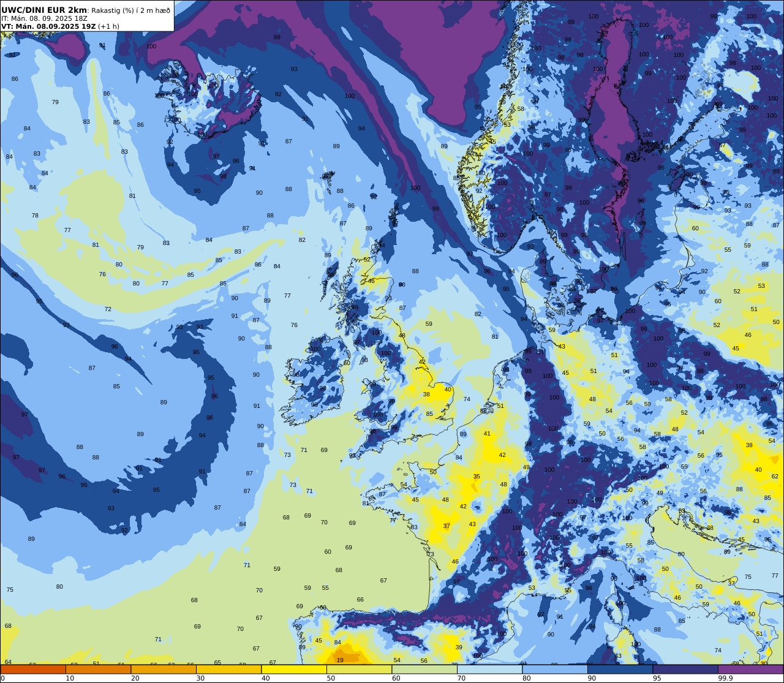
Task: Click the "Rakastig (%) í 2 m hæð" label
Action: pos(131,10)
